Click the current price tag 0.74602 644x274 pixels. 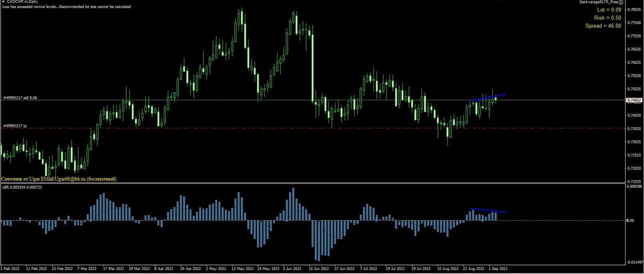[x=634, y=100]
